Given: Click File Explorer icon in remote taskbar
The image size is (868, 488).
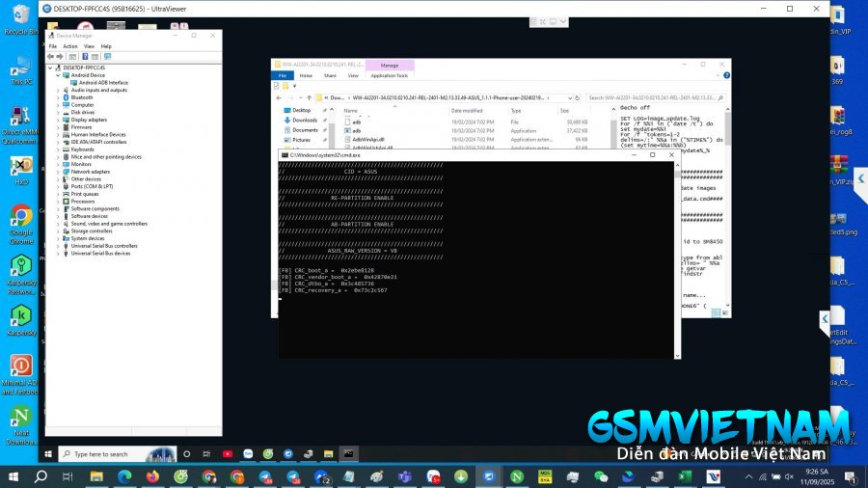Looking at the screenshot, I should point(328,454).
